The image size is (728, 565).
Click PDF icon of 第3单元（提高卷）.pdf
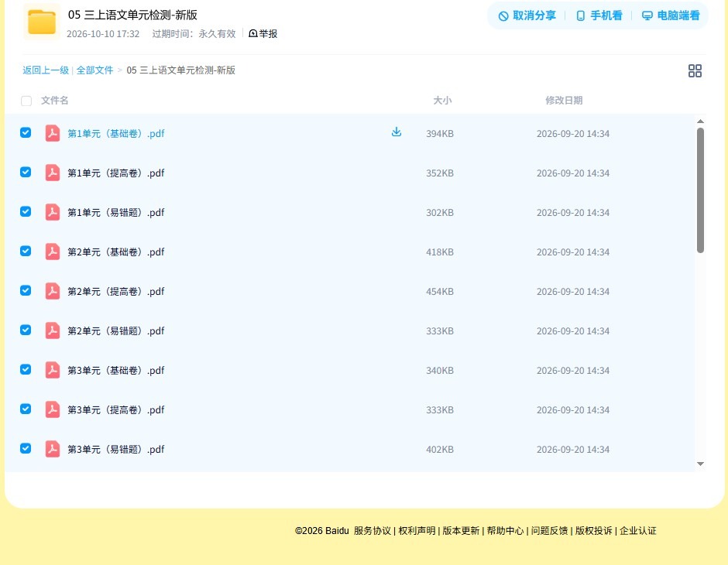[x=53, y=409]
